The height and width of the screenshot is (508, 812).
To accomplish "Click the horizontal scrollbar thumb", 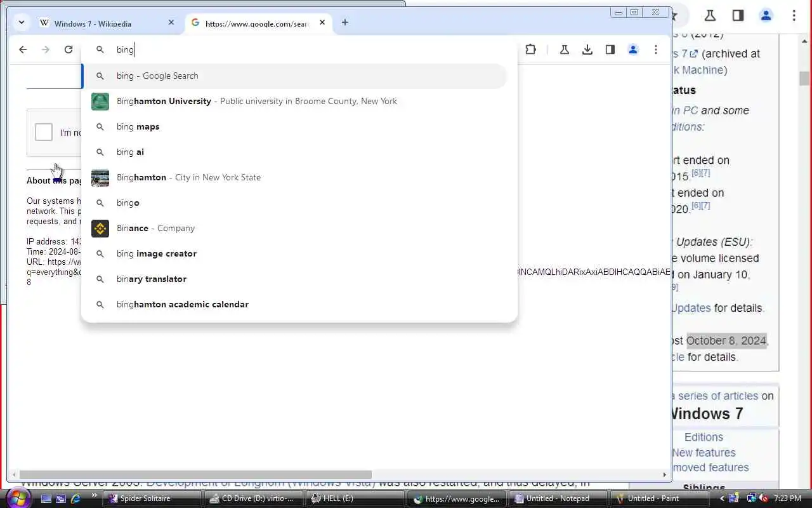I will (195, 474).
